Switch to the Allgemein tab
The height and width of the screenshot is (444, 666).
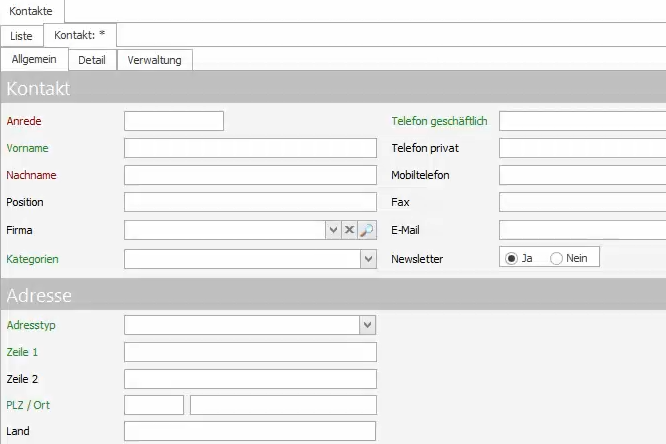click(x=34, y=59)
